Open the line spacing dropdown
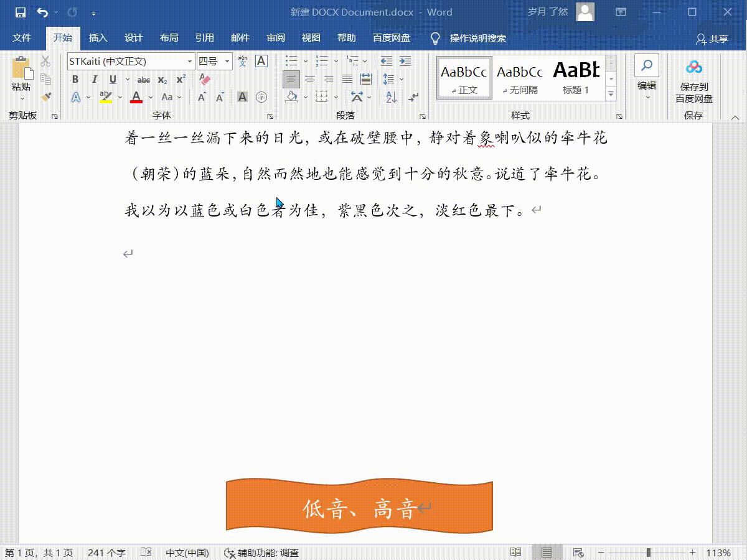747x560 pixels. click(x=401, y=79)
